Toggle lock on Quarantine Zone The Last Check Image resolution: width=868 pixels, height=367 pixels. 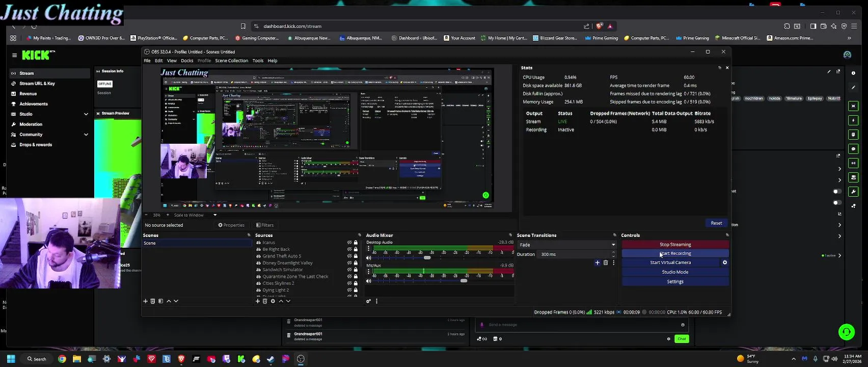click(356, 276)
